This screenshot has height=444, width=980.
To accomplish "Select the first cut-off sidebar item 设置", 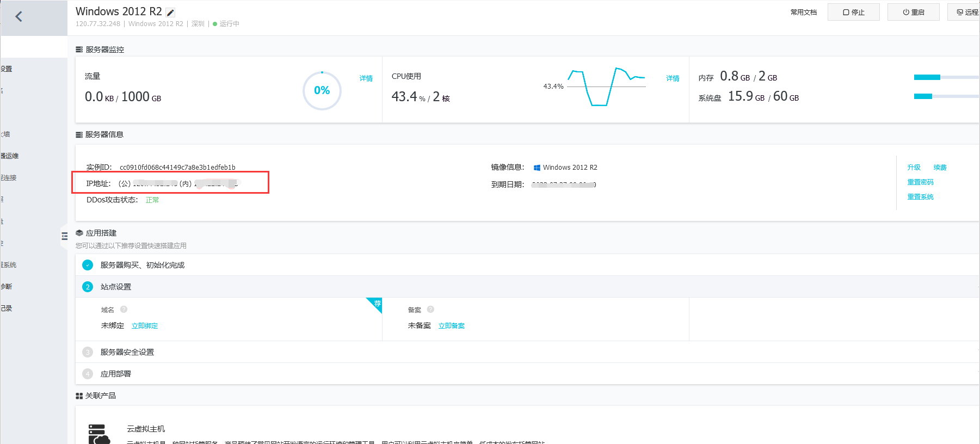I will tap(7, 69).
